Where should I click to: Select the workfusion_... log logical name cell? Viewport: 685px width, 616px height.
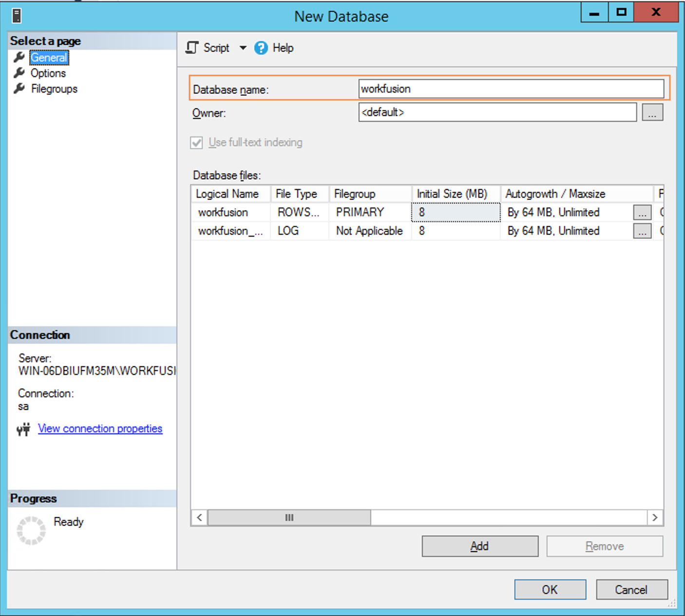tap(230, 231)
